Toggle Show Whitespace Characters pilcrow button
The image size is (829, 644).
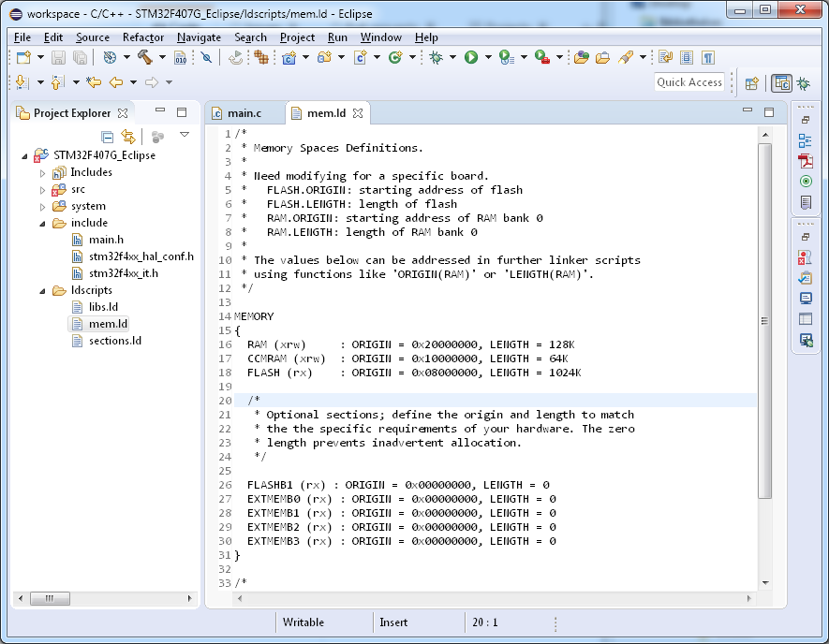tap(708, 57)
